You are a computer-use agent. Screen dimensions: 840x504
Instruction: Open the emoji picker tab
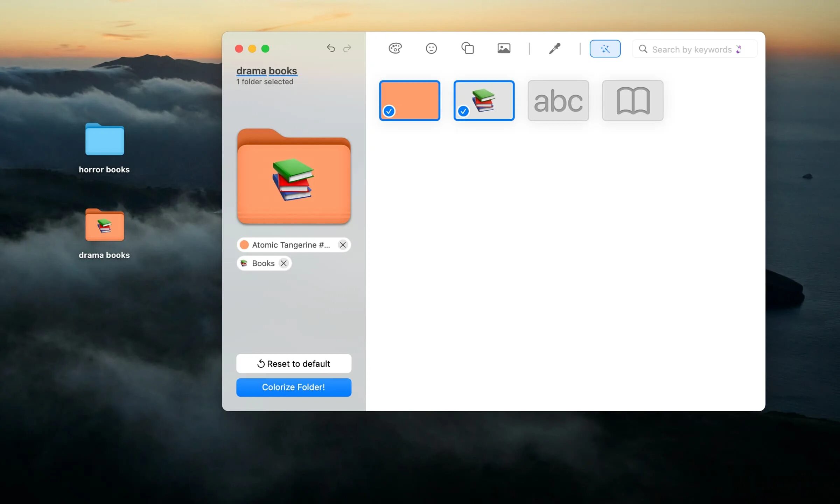(x=431, y=48)
